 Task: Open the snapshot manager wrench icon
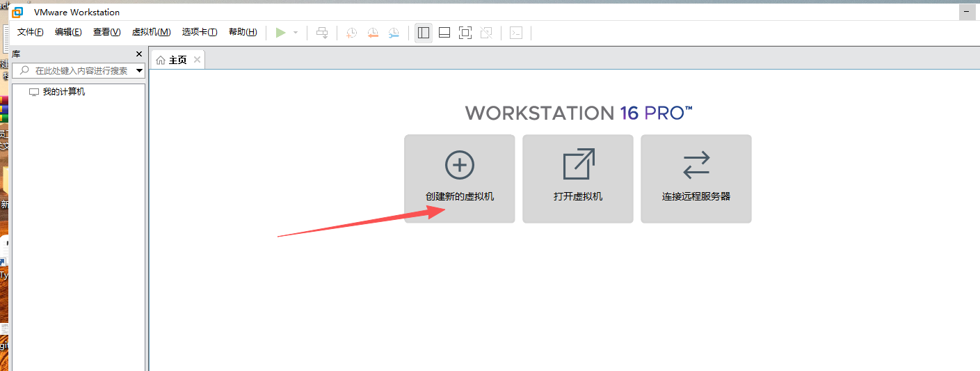(394, 33)
